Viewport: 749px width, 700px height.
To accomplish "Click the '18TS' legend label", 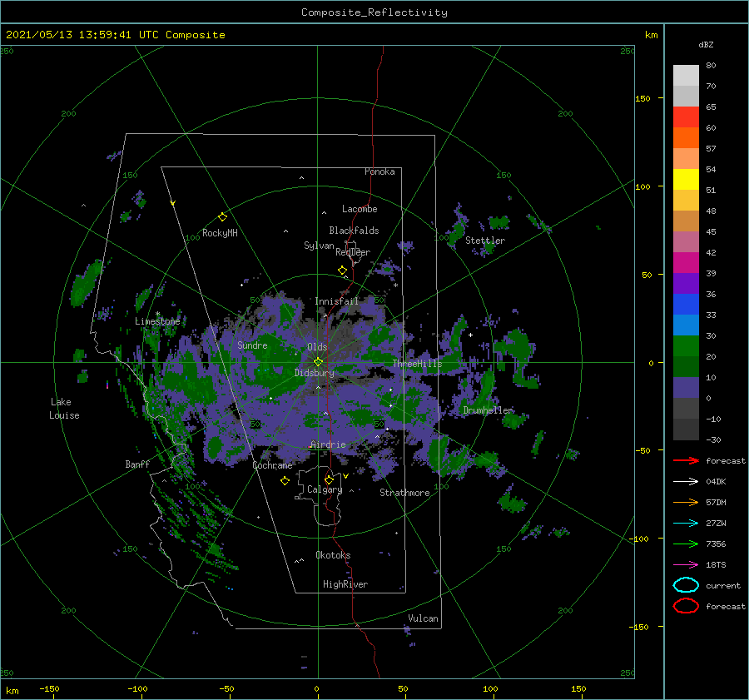I will tap(716, 565).
